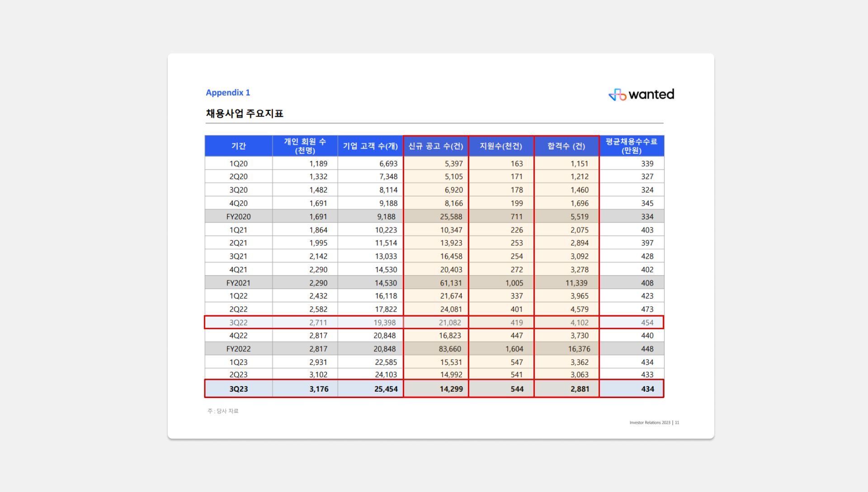This screenshot has width=868, height=492.
Task: Click the '지원수(천건)' column header
Action: [501, 146]
